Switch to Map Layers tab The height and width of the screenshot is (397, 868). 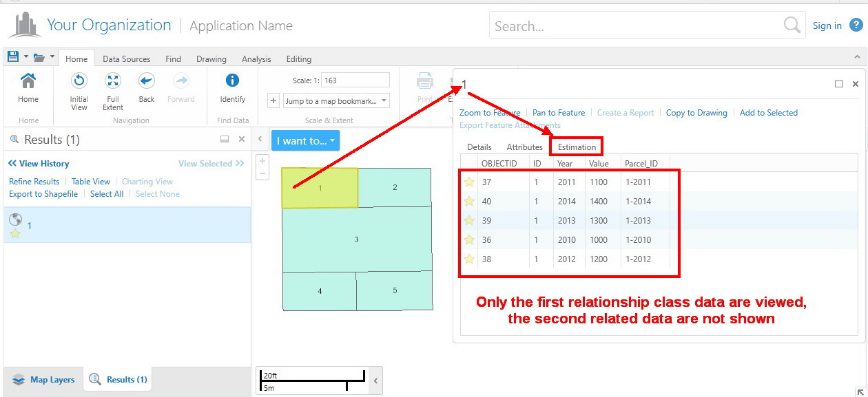[43, 380]
